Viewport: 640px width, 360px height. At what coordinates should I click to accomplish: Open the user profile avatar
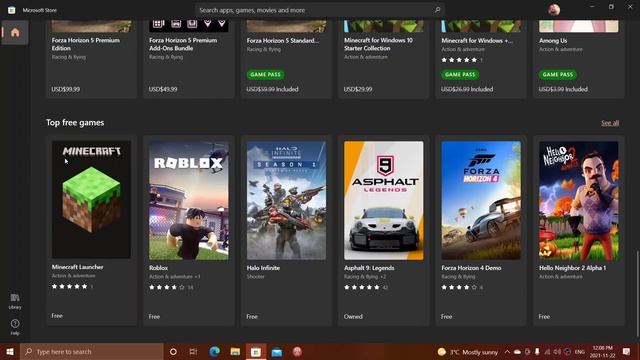click(554, 10)
